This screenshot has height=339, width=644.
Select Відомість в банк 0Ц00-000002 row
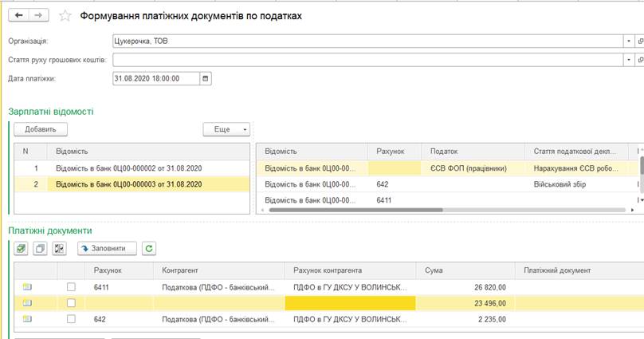[x=132, y=168]
